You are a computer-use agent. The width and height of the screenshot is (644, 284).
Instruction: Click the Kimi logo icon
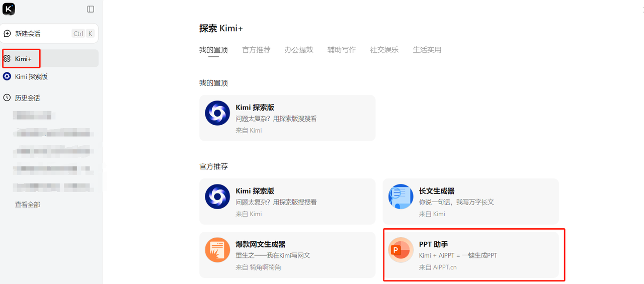9,9
